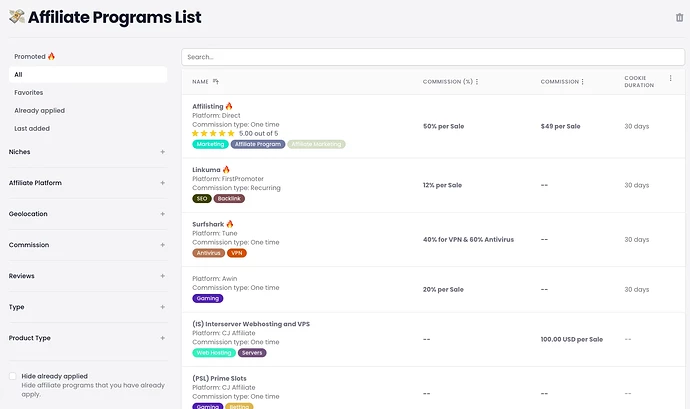Switch to the Favorites list
690x409 pixels.
tap(28, 92)
